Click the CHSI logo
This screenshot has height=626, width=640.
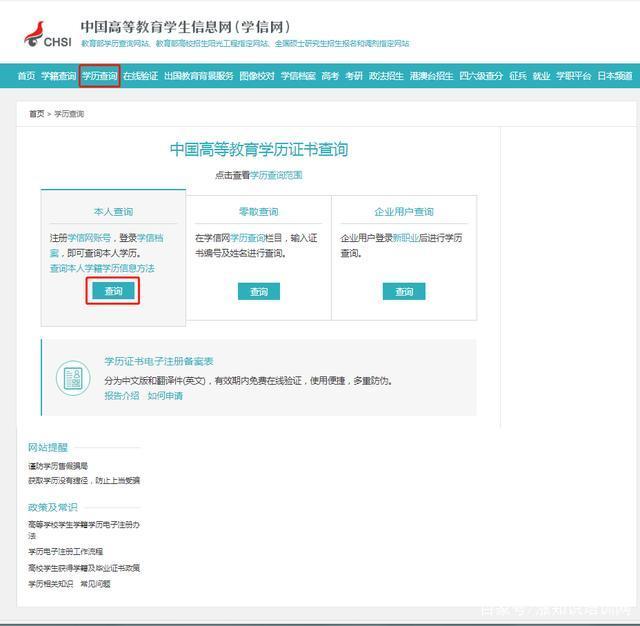click(48, 35)
